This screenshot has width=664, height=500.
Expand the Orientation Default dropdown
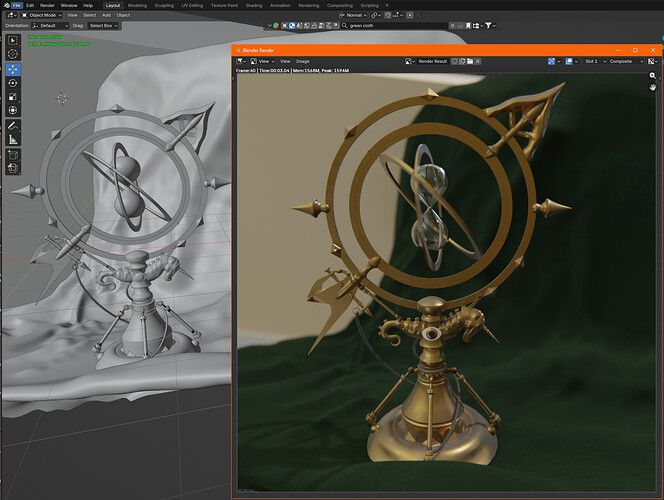coord(50,26)
